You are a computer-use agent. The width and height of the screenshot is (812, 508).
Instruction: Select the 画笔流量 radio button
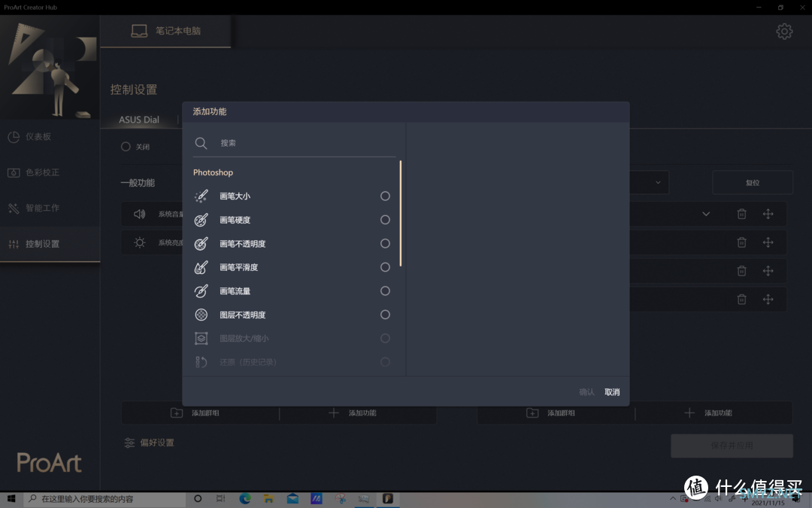click(x=385, y=291)
